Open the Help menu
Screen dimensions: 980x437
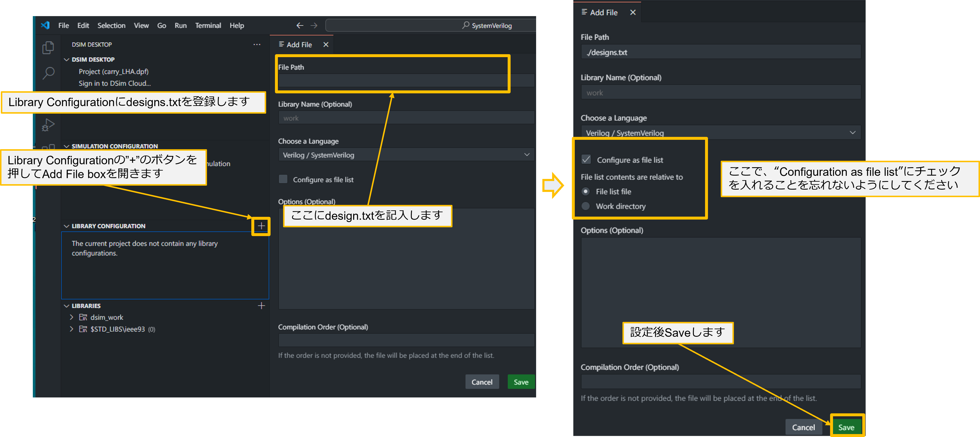(237, 26)
